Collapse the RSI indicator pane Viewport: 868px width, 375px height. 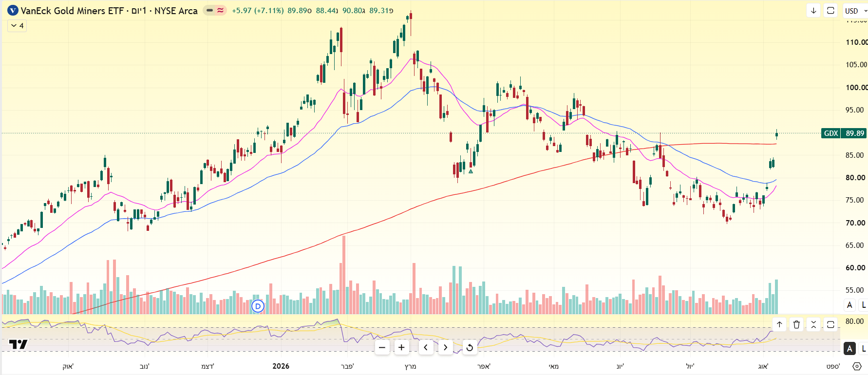click(x=813, y=324)
